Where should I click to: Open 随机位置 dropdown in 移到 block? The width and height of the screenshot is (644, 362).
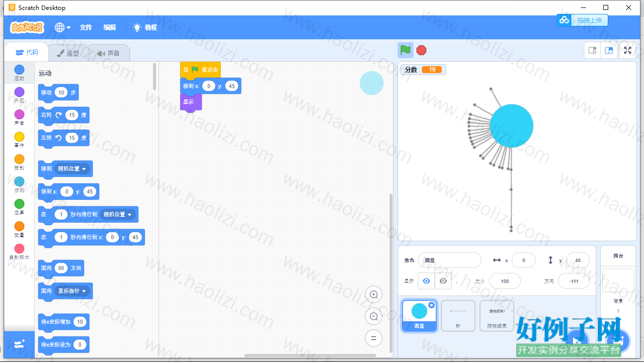point(73,169)
